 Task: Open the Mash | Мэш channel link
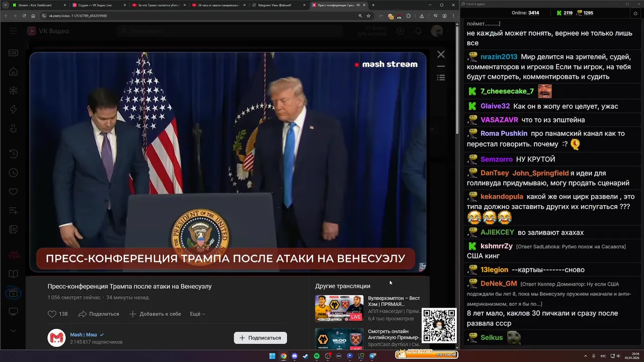tap(84, 334)
